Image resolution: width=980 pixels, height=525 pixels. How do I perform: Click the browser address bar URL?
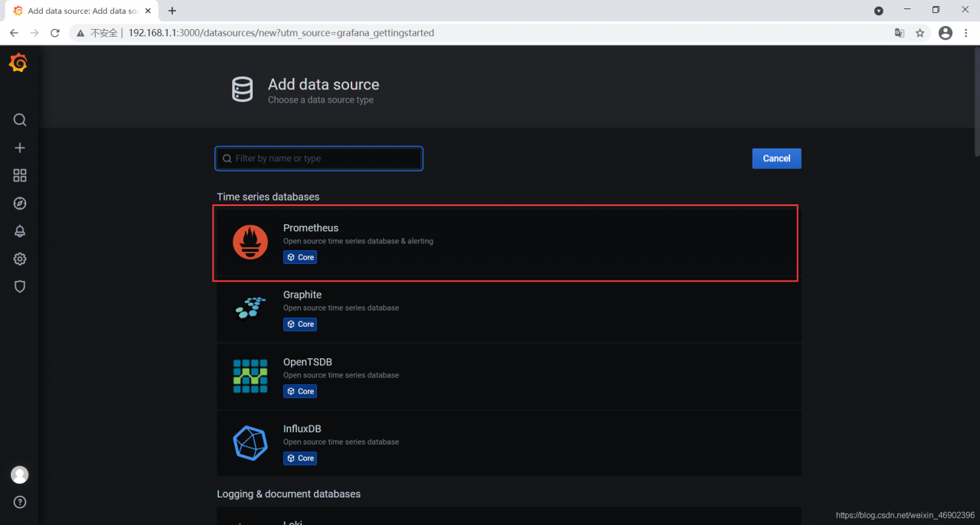[281, 33]
